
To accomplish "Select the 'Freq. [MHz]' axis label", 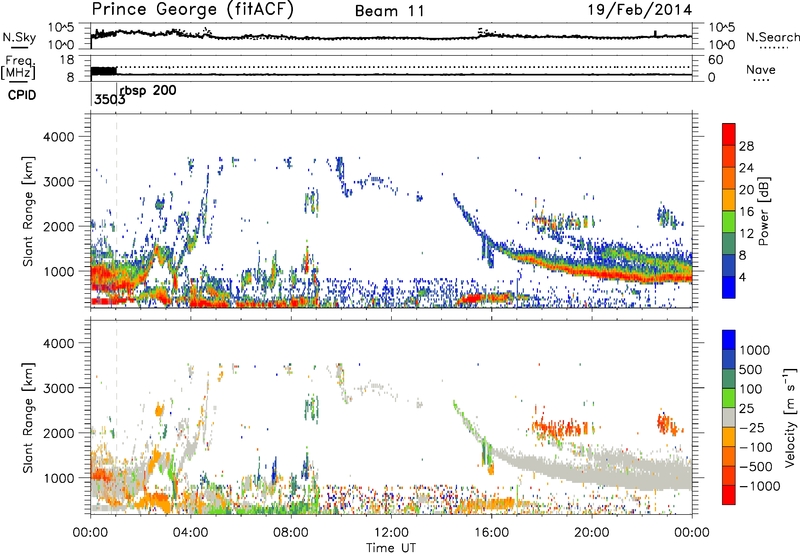I will [x=18, y=68].
